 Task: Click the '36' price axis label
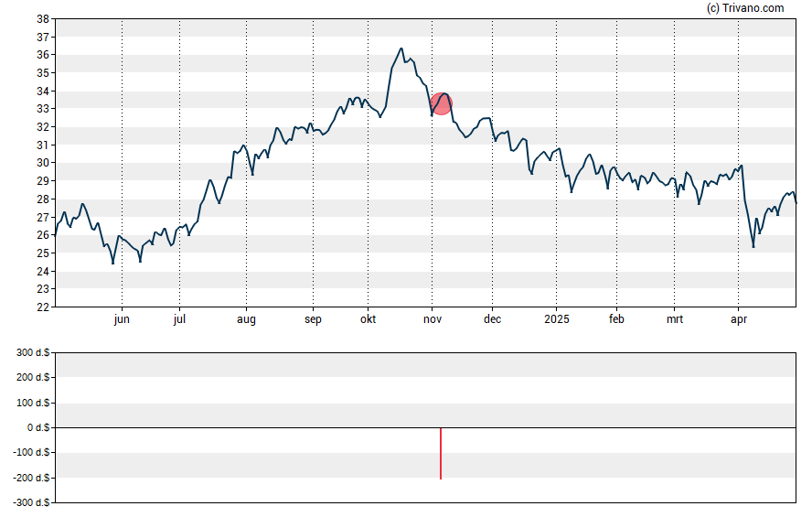tap(43, 55)
